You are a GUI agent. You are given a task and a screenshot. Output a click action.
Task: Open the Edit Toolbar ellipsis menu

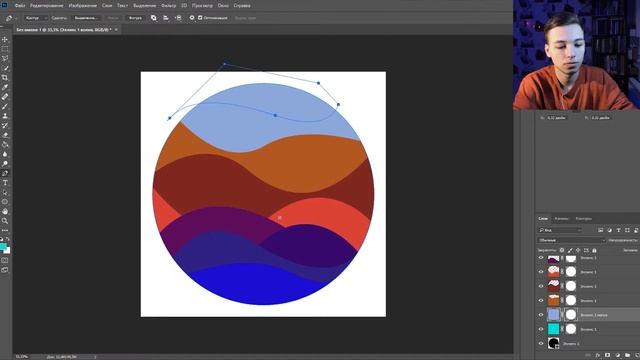[x=5, y=230]
